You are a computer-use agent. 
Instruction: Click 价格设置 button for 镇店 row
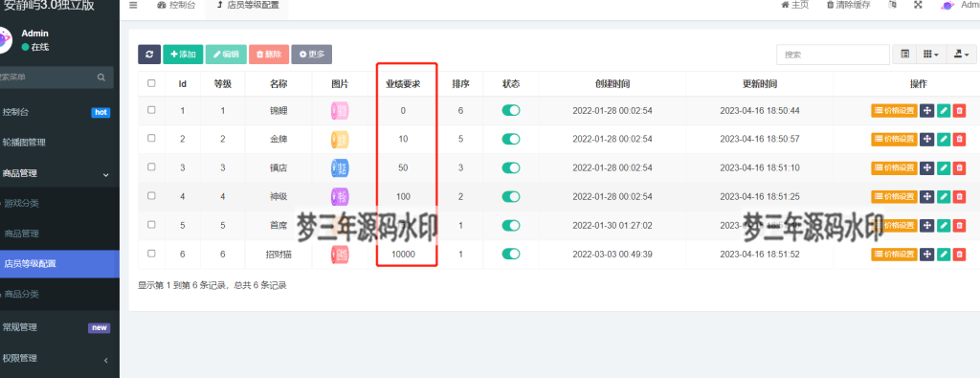pyautogui.click(x=895, y=168)
